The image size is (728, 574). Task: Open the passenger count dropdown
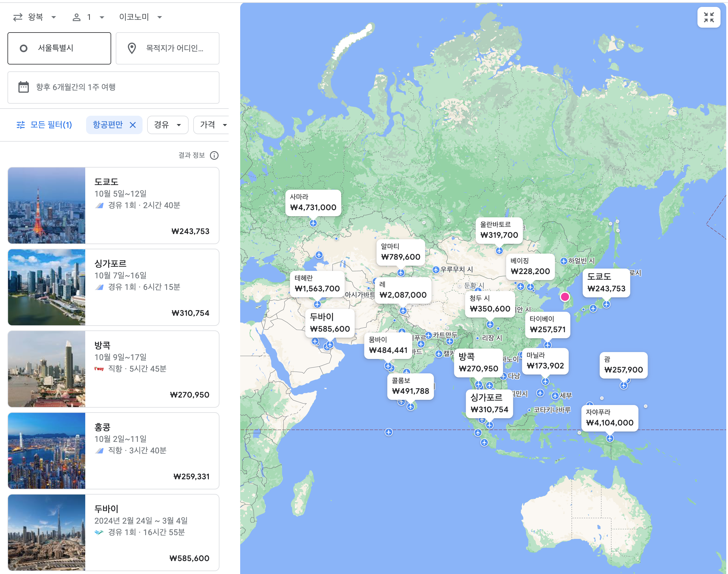click(88, 17)
